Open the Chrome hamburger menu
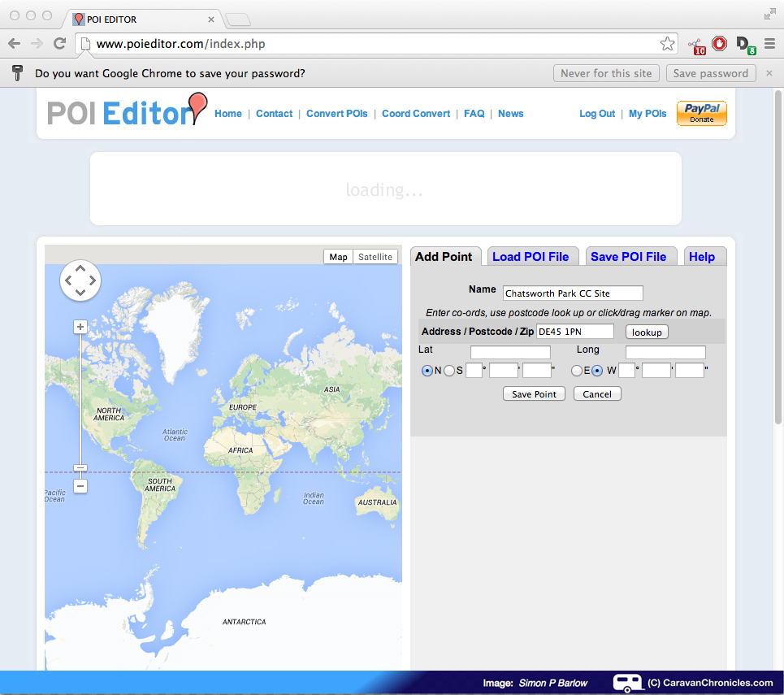Screen dimensions: 784x695 coord(769,44)
